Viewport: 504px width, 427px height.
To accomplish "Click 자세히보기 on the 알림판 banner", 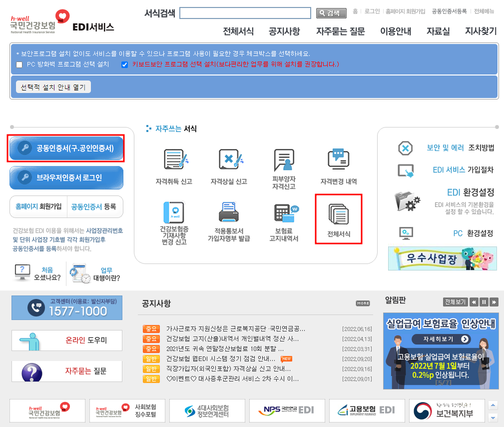I will (x=441, y=339).
